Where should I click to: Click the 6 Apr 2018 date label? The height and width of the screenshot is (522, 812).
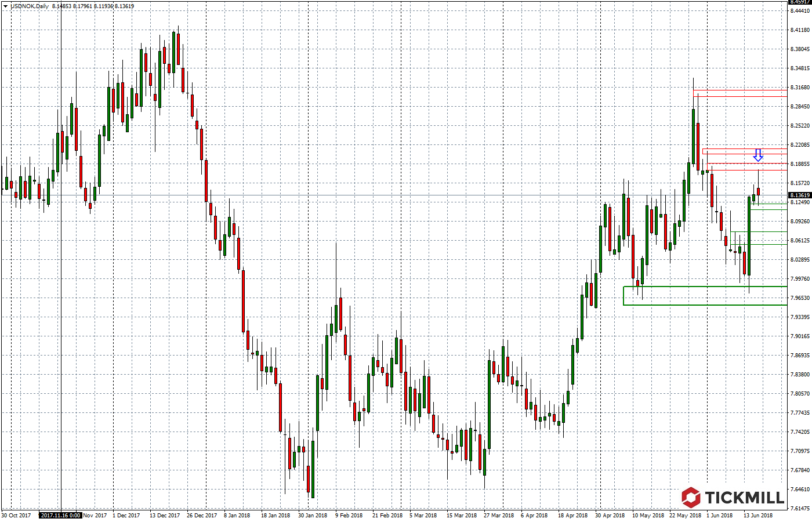[534, 515]
